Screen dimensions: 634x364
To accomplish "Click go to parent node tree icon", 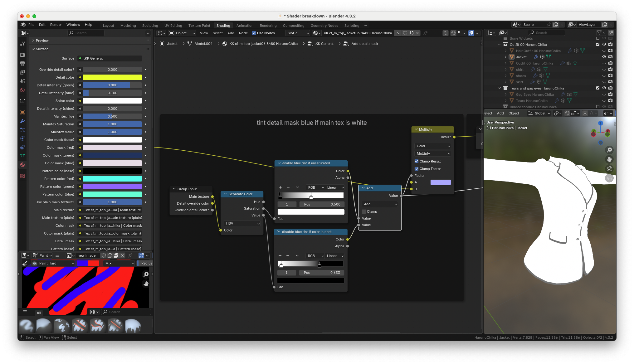I will pos(446,33).
